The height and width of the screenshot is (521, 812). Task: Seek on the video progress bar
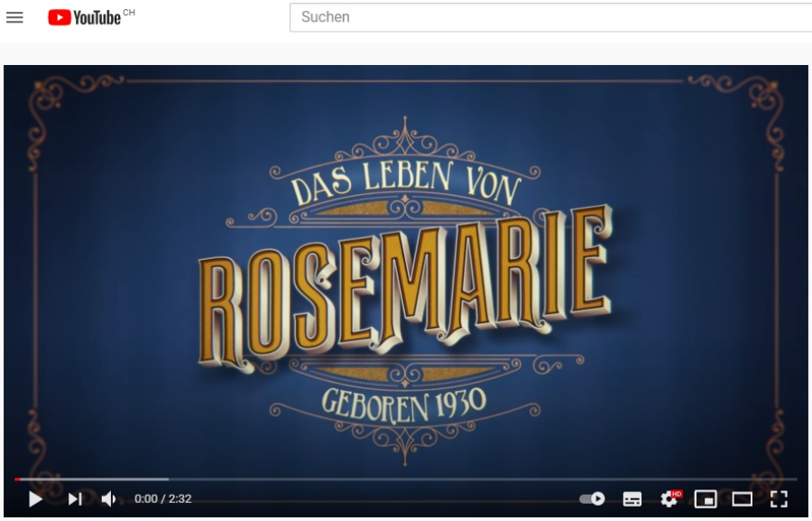coord(405,479)
